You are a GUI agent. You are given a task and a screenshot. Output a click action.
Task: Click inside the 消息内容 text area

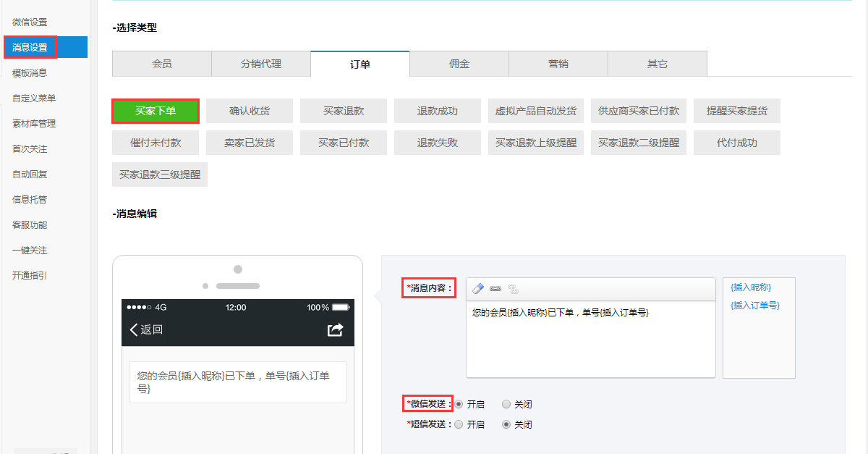pos(590,340)
